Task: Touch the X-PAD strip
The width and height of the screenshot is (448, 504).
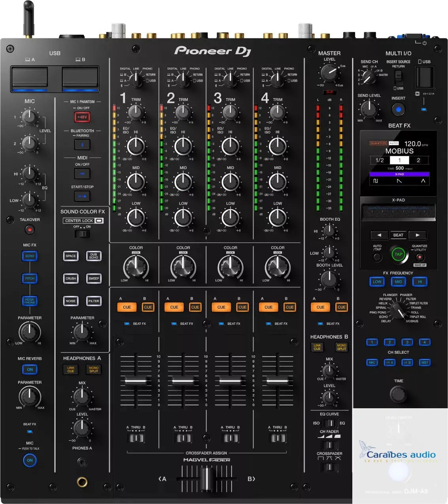Action: (399, 212)
